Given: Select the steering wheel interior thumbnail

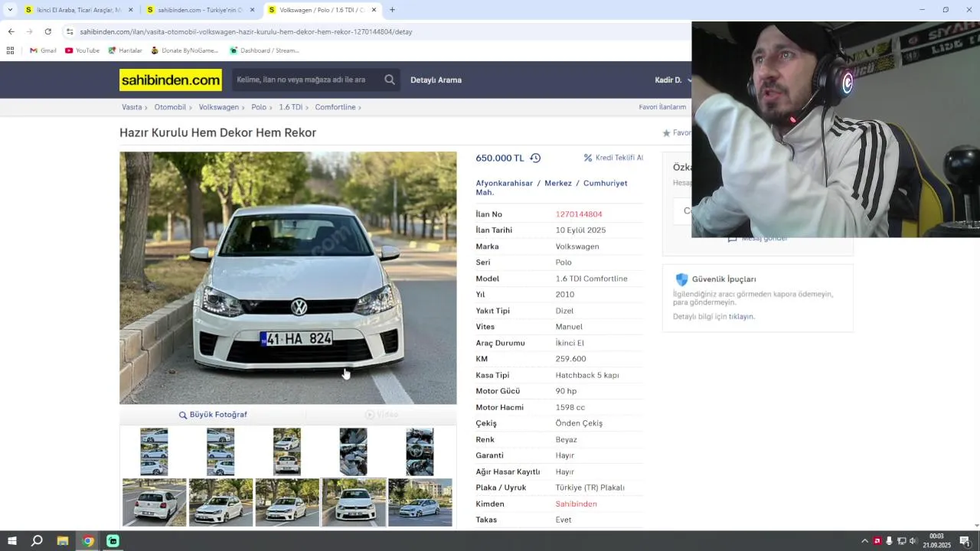Looking at the screenshot, I should pos(420,452).
